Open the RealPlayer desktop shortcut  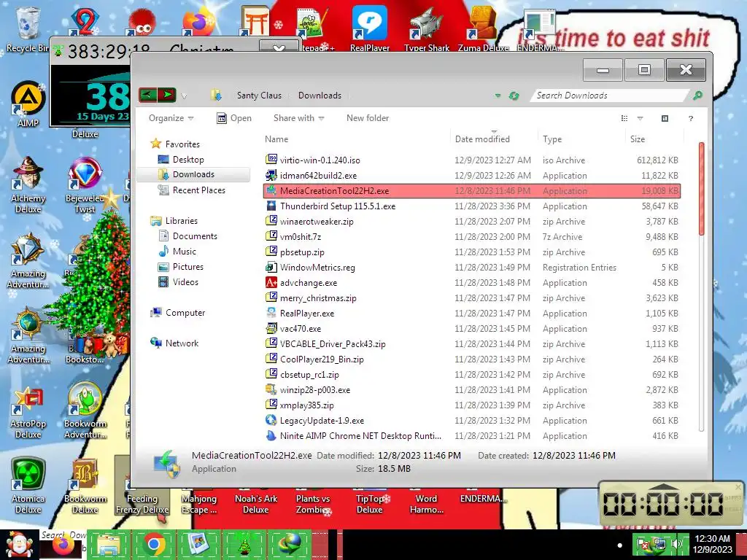(x=370, y=29)
